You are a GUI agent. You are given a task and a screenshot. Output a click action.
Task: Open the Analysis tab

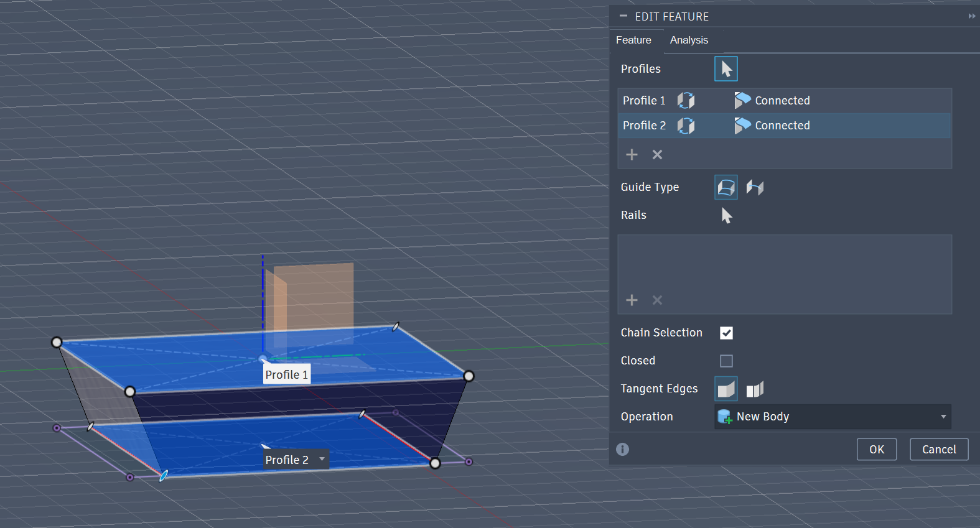click(x=689, y=40)
